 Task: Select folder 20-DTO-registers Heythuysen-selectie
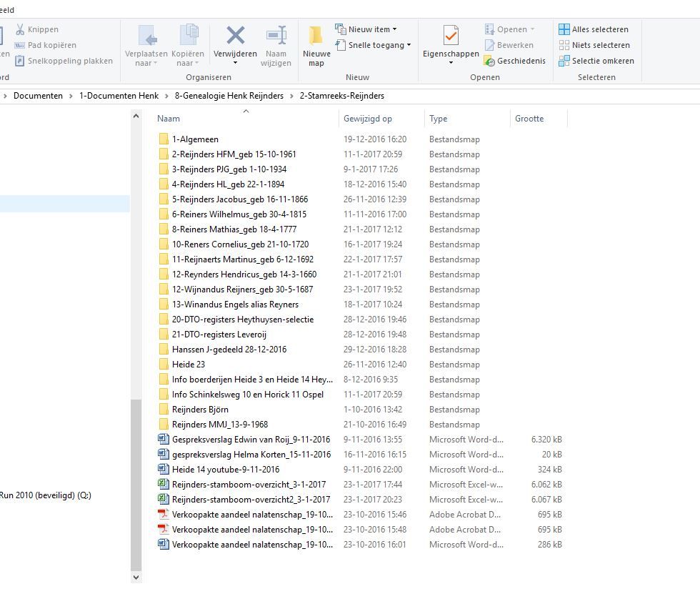[x=243, y=320]
